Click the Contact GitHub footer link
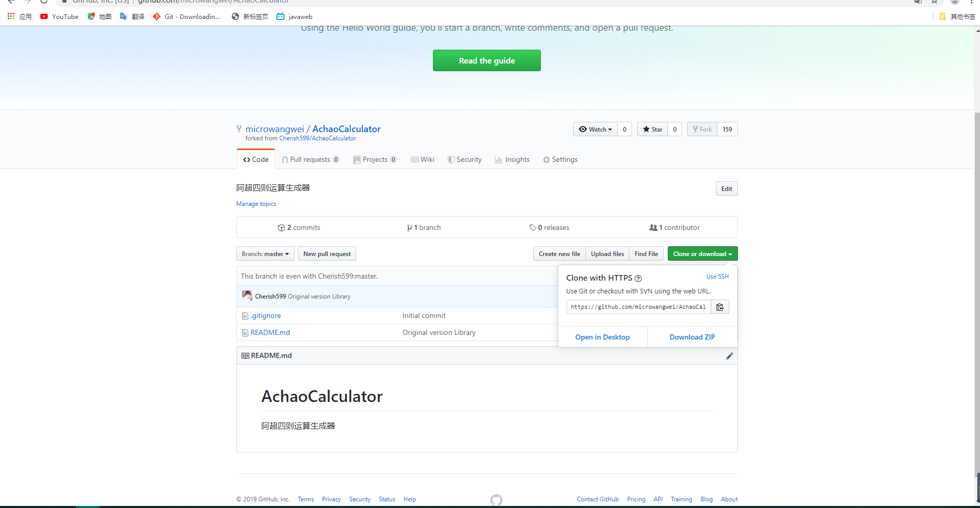The height and width of the screenshot is (508, 980). click(598, 499)
